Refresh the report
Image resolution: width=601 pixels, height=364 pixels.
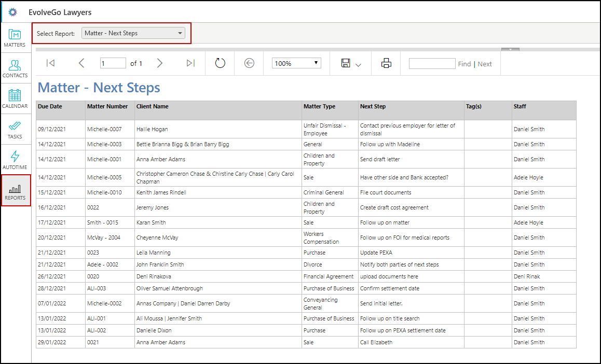[x=220, y=63]
